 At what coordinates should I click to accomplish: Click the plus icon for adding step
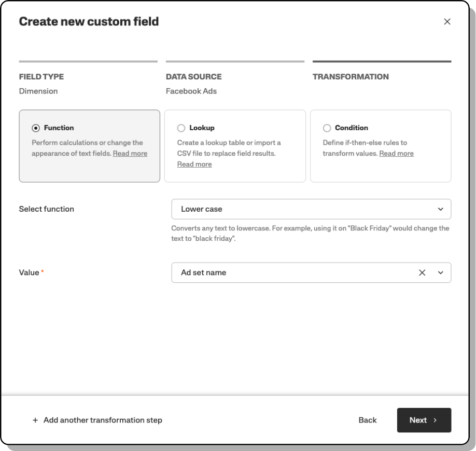tap(35, 420)
